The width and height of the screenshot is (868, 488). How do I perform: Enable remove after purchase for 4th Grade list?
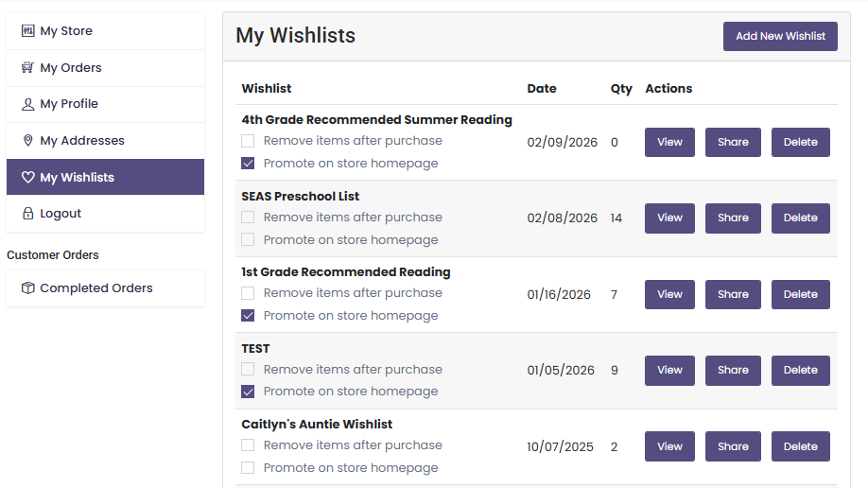[x=248, y=141]
